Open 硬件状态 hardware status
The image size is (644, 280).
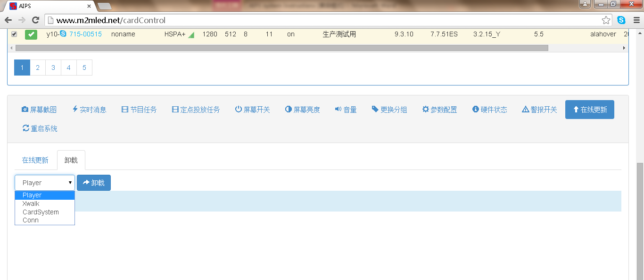(490, 110)
